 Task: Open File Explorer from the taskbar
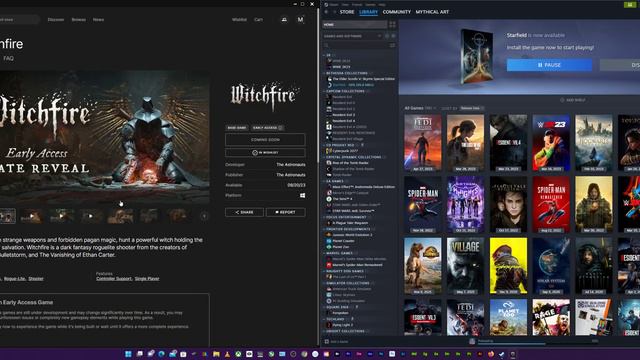pos(216,354)
